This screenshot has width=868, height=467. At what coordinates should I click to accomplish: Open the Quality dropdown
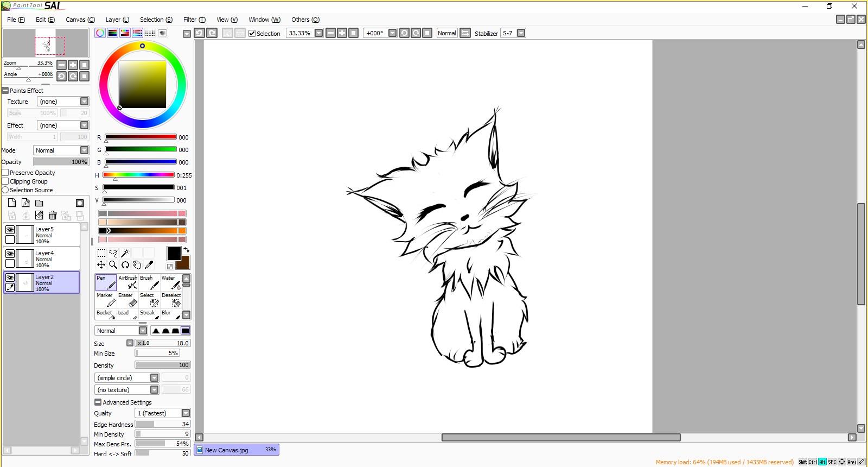pyautogui.click(x=186, y=413)
